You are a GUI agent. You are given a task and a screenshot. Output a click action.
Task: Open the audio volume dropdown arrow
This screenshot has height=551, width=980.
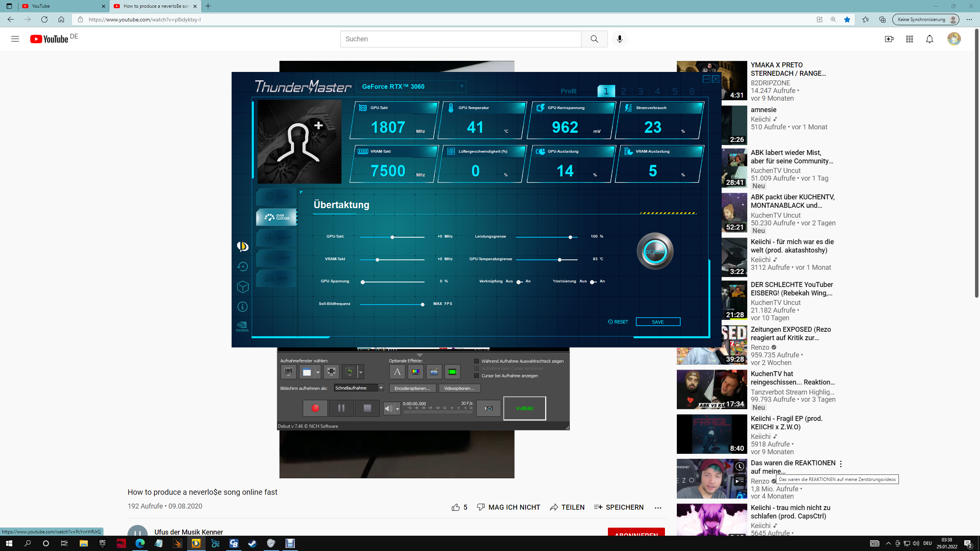[397, 409]
